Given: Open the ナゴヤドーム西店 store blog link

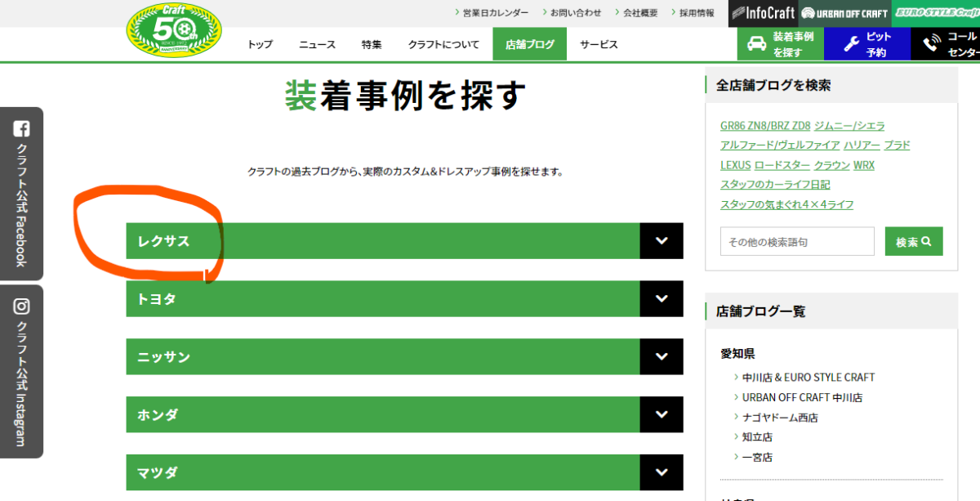Looking at the screenshot, I should click(780, 418).
